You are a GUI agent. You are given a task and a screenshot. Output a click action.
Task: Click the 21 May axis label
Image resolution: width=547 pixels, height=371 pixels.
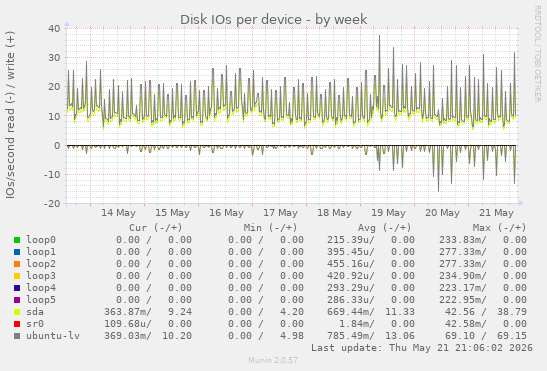(x=496, y=213)
